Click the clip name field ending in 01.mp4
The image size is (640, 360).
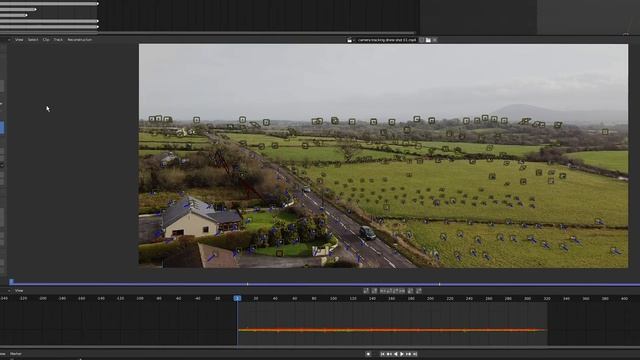pos(387,40)
